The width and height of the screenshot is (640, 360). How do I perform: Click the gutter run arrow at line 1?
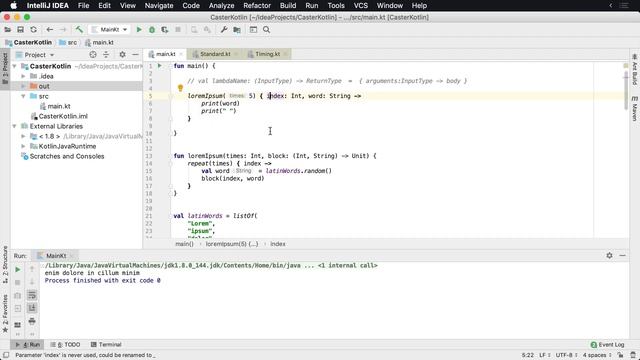[x=160, y=66]
